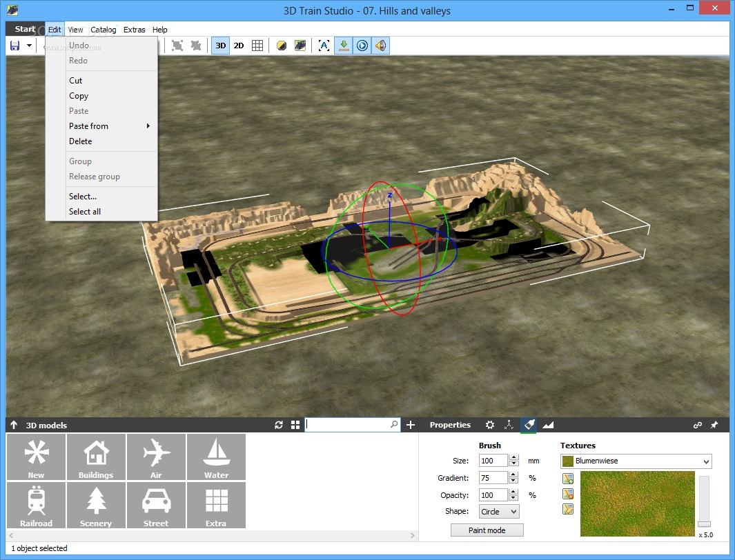735x560 pixels.
Task: Click the release group toolbar icon
Action: (196, 46)
